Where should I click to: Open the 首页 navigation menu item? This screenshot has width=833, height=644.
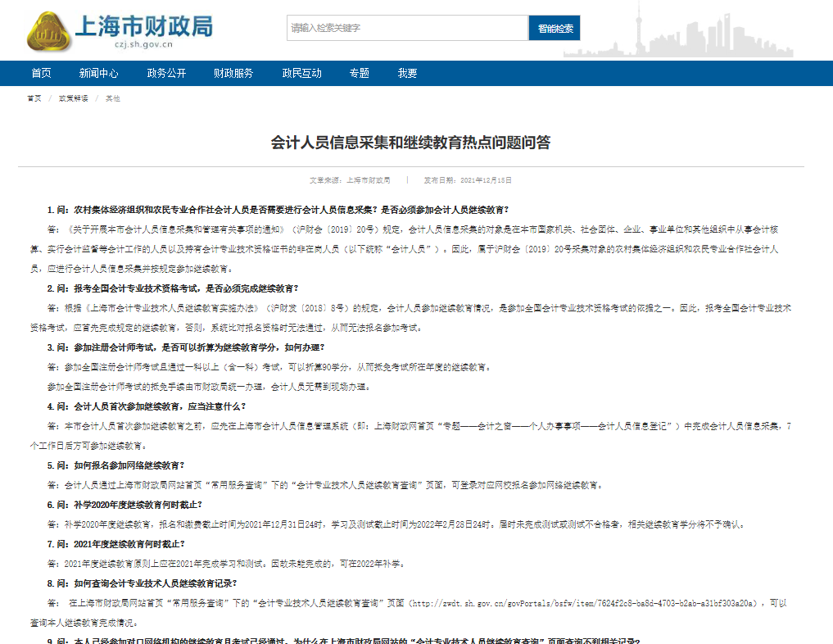click(x=41, y=73)
